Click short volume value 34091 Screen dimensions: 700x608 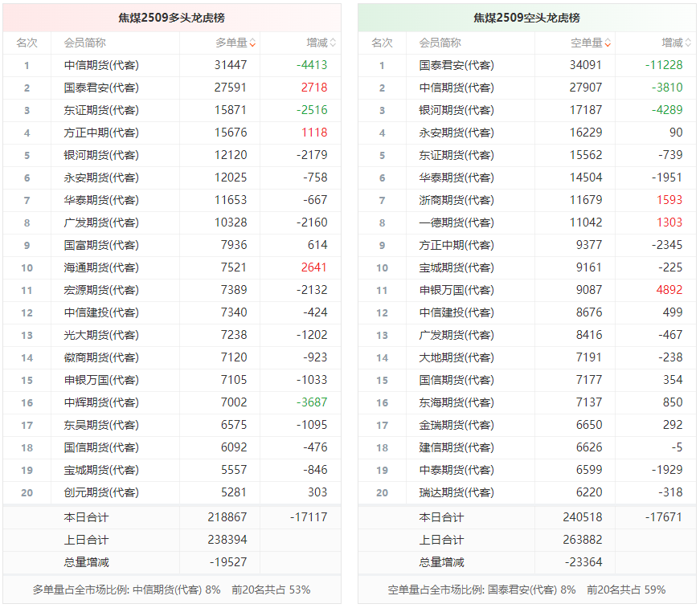pyautogui.click(x=586, y=65)
